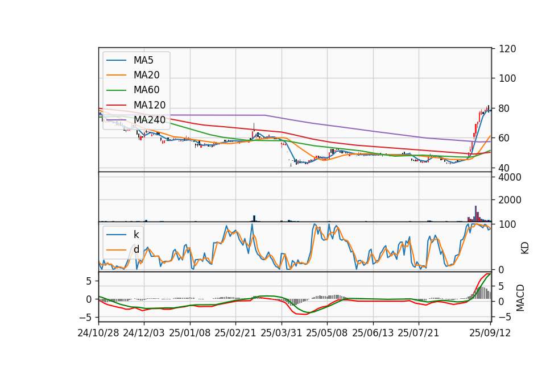The width and height of the screenshot is (546, 392).
Task: Click the 25/01/08 date tick label
Action: 190,333
